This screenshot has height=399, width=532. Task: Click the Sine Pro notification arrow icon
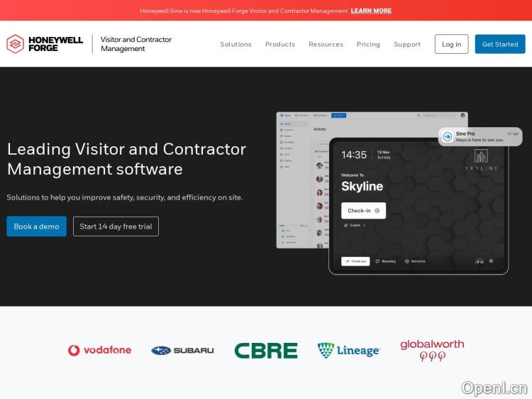coord(448,136)
